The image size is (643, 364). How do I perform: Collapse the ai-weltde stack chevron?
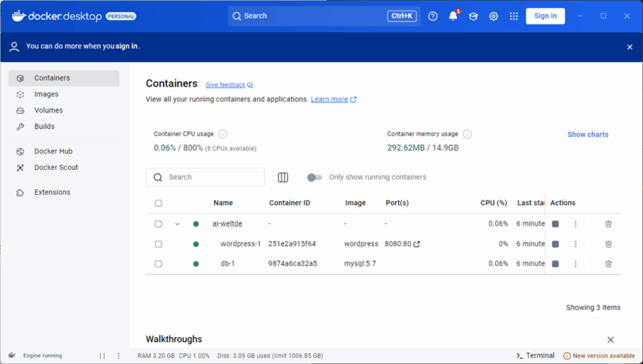click(177, 224)
